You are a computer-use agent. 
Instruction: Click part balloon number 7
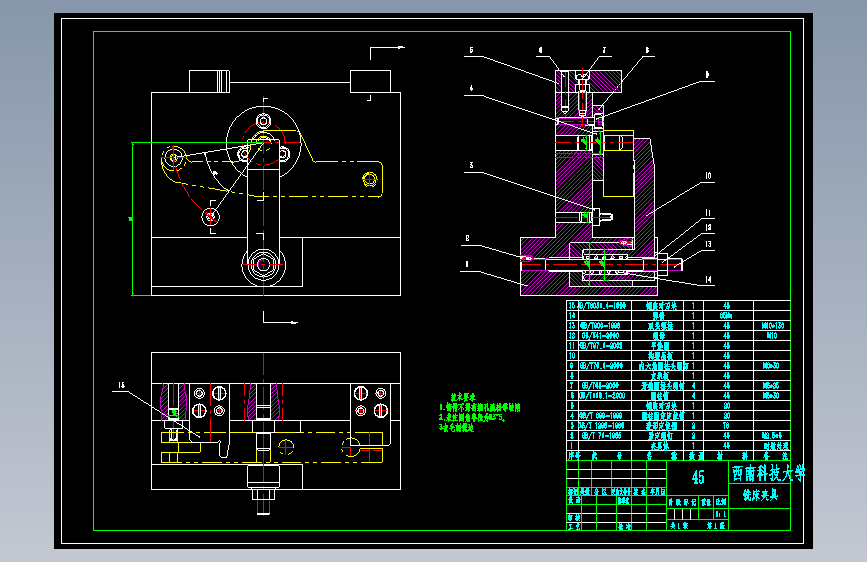604,50
